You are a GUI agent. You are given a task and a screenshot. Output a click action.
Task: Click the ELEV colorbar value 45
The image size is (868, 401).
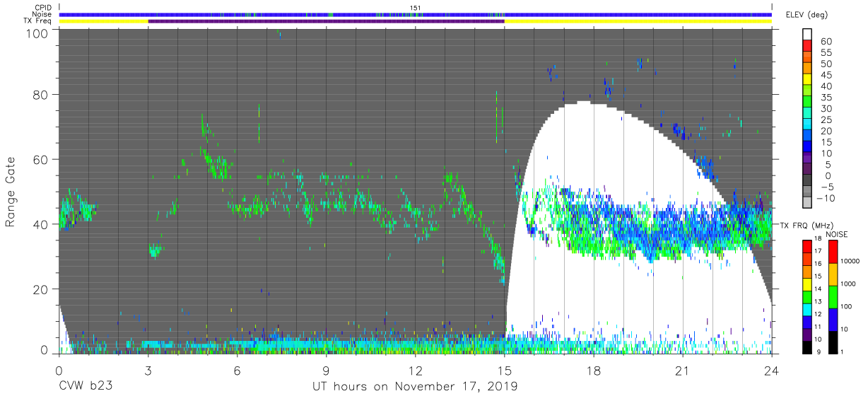tap(826, 75)
